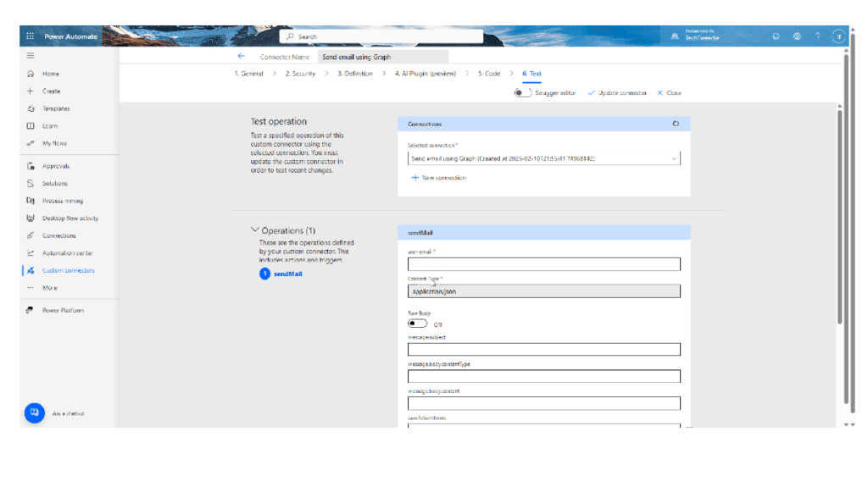This screenshot has height=498, width=868.
Task: Open the help question mark icon
Action: [x=817, y=36]
